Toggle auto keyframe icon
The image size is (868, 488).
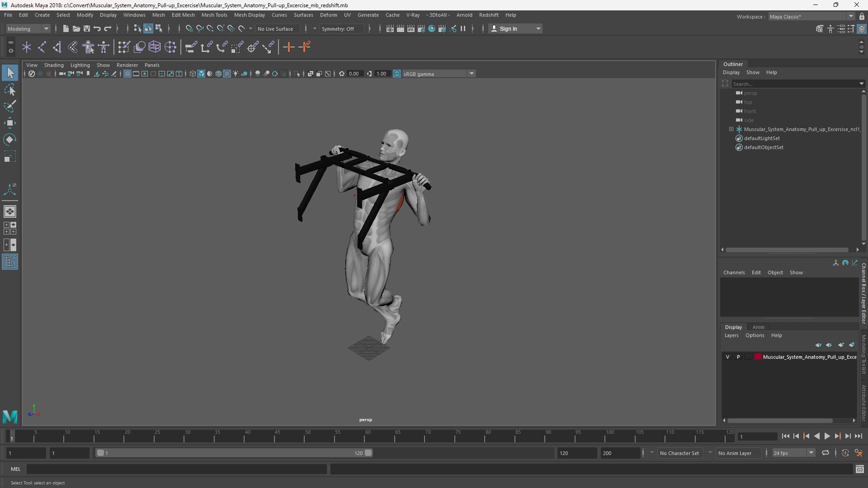(845, 453)
